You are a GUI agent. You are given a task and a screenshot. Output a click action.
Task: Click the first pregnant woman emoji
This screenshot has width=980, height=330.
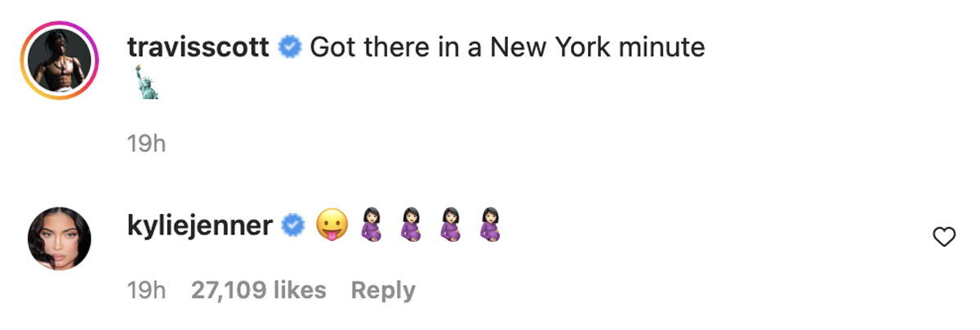point(370,225)
